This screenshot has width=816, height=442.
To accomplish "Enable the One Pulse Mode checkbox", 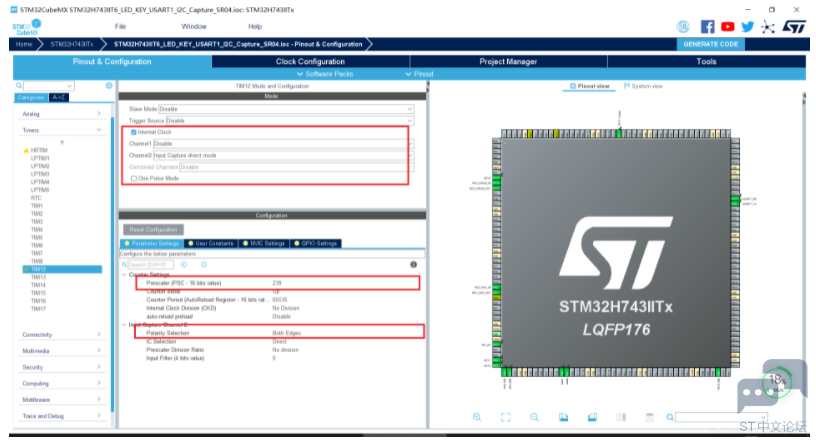I will (x=134, y=178).
